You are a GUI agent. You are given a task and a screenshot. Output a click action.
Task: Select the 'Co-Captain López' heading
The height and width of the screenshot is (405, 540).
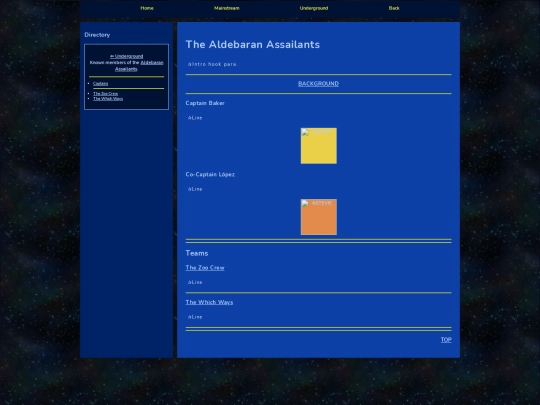(x=210, y=174)
